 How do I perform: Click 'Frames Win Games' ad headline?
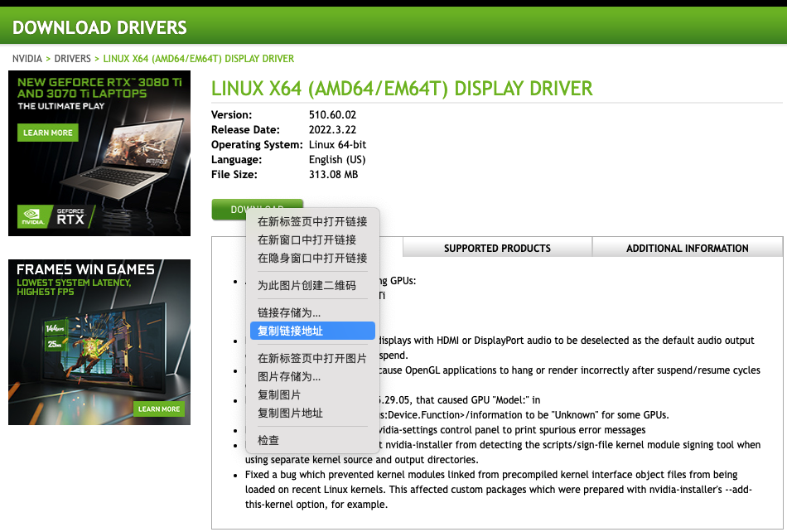click(x=85, y=269)
